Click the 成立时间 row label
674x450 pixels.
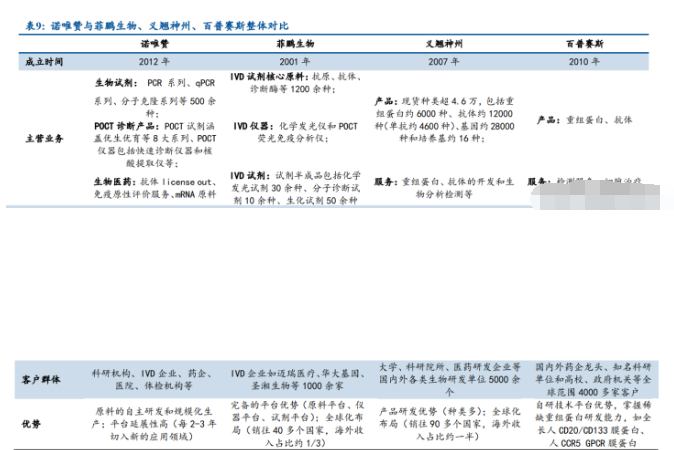[x=44, y=62]
